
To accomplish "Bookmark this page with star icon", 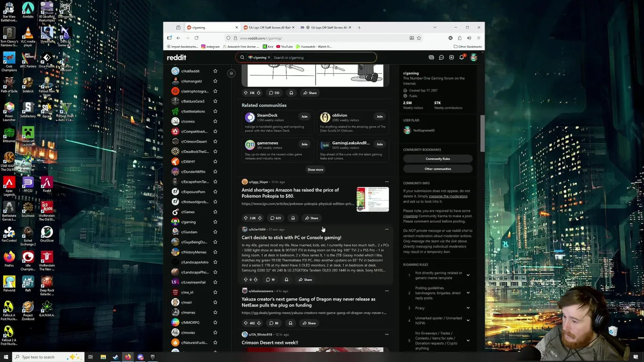I will (x=419, y=38).
